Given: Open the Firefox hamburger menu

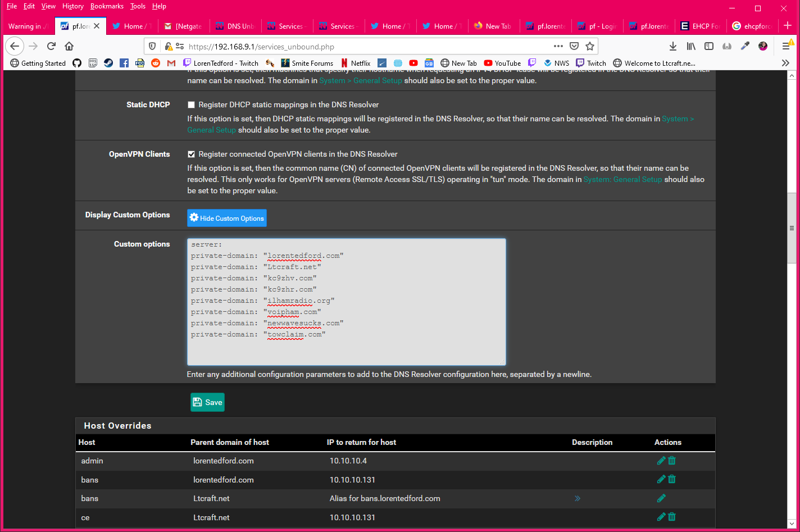Looking at the screenshot, I should tap(786, 46).
